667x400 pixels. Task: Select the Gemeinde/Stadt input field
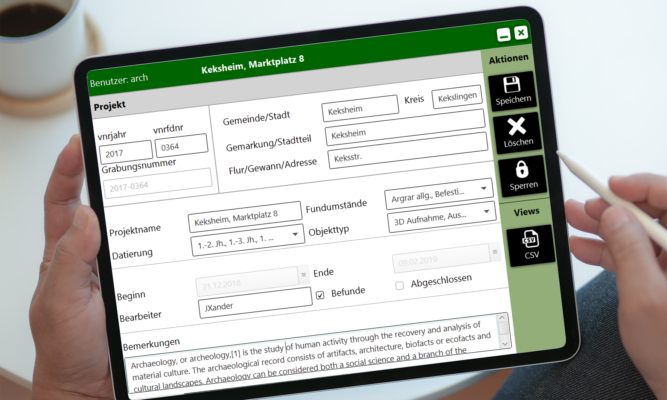pyautogui.click(x=359, y=109)
